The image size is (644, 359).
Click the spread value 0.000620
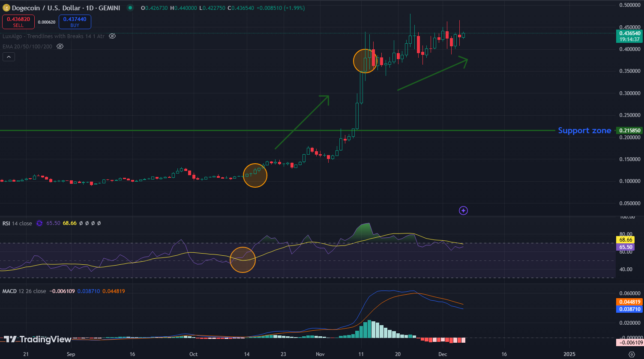pyautogui.click(x=46, y=22)
